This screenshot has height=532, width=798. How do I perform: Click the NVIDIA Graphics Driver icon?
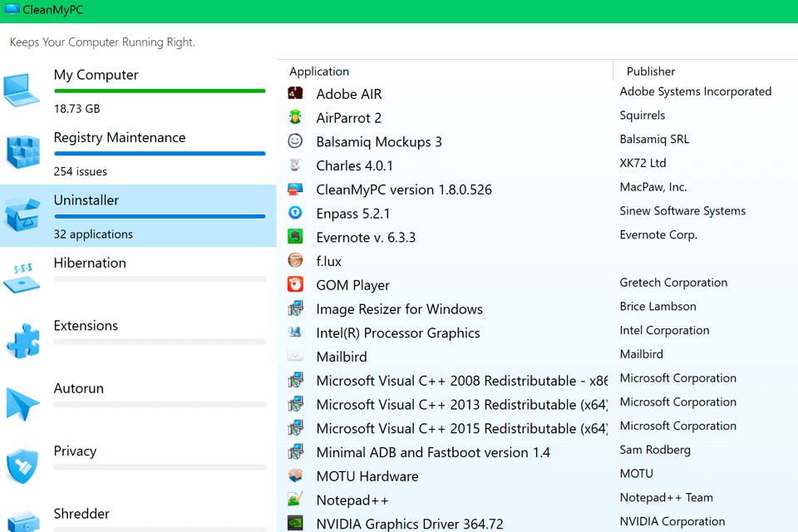coord(295,523)
